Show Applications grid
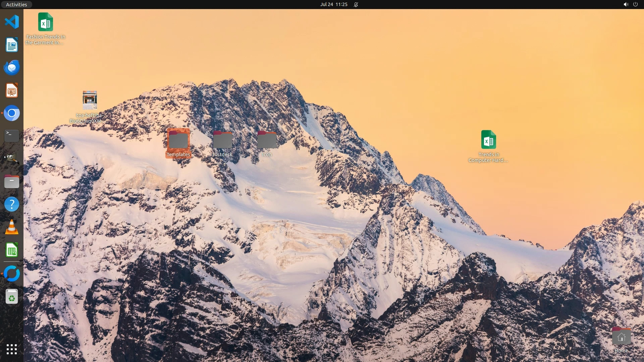The width and height of the screenshot is (644, 362). tap(12, 349)
